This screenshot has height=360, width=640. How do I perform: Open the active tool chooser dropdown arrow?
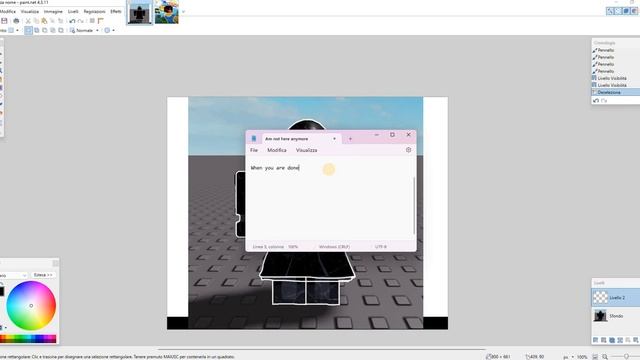click(x=17, y=30)
